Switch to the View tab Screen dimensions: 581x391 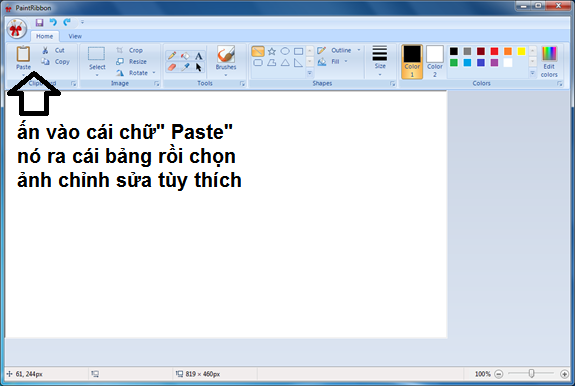pos(75,36)
